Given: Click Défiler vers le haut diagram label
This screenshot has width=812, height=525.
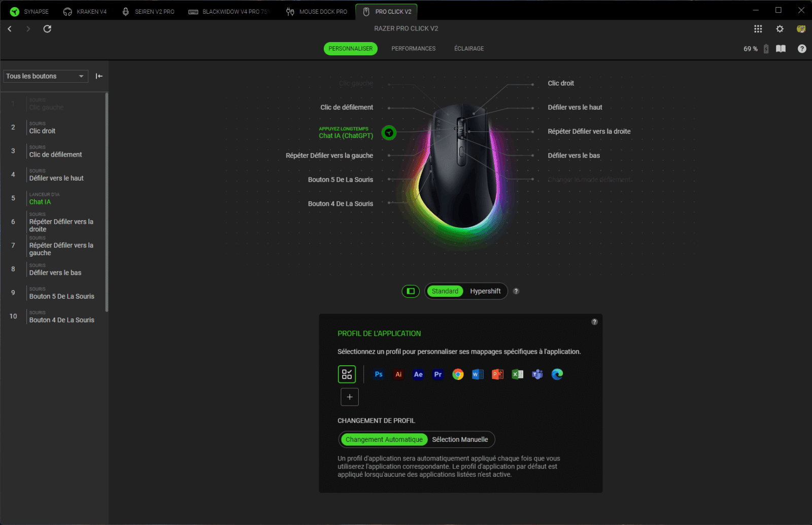Looking at the screenshot, I should (x=575, y=108).
